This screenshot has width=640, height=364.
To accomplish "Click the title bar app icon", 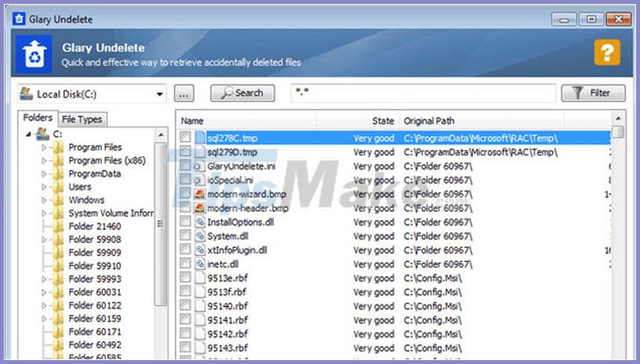I will tap(19, 19).
